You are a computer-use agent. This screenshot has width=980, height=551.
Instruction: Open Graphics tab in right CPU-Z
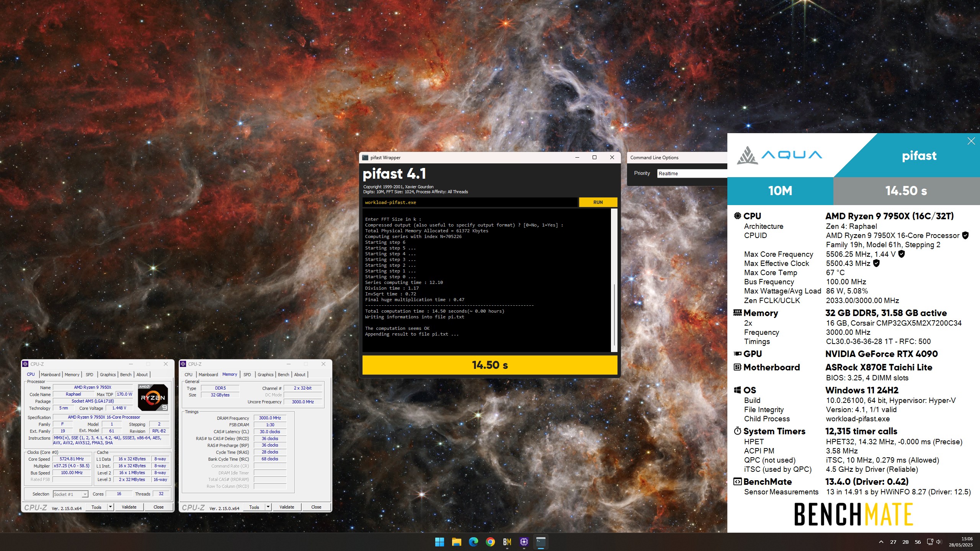point(266,375)
